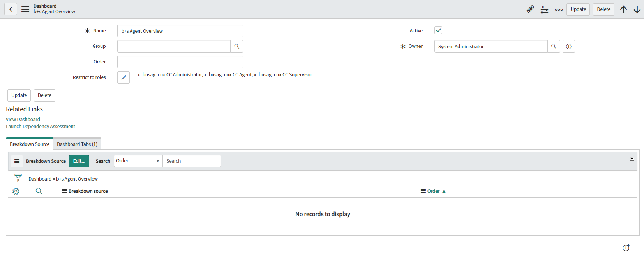Click the paperclip attachments icon
Image resolution: width=644 pixels, height=255 pixels.
click(530, 9)
